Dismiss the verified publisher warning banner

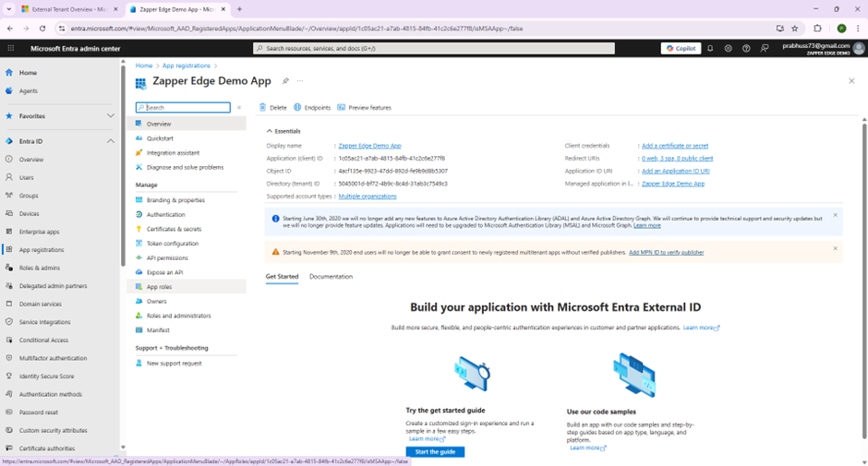point(836,248)
